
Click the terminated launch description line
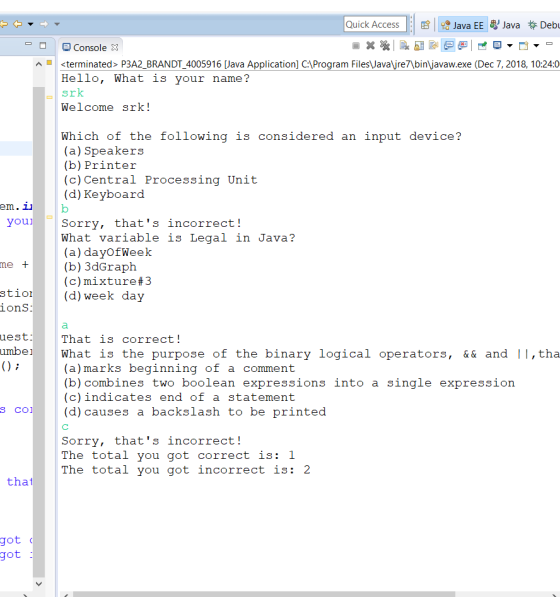click(x=310, y=64)
